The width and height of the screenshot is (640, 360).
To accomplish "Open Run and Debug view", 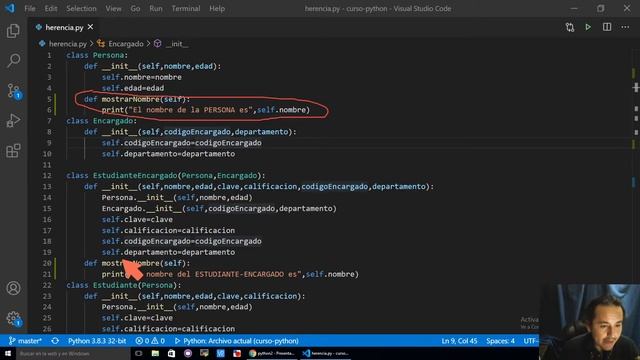I will point(13,121).
